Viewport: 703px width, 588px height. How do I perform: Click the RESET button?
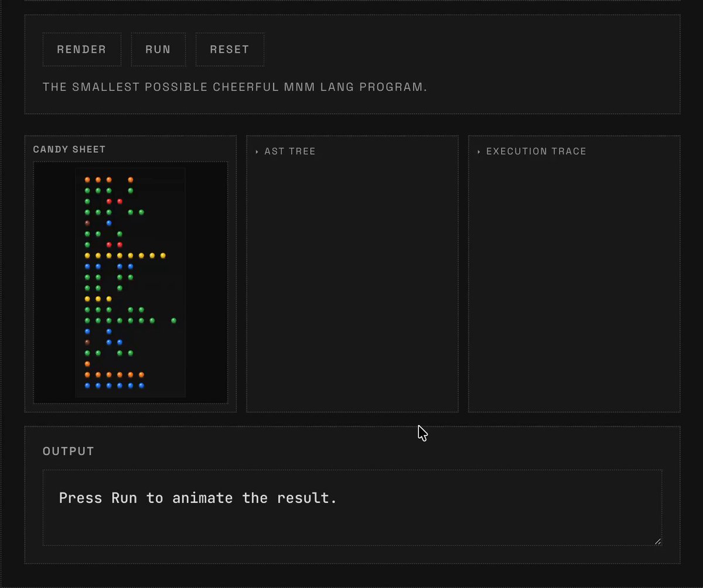coord(230,49)
